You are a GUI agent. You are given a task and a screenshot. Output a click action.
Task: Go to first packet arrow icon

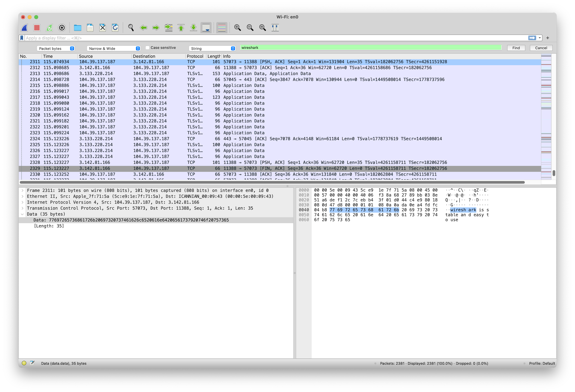(x=181, y=28)
